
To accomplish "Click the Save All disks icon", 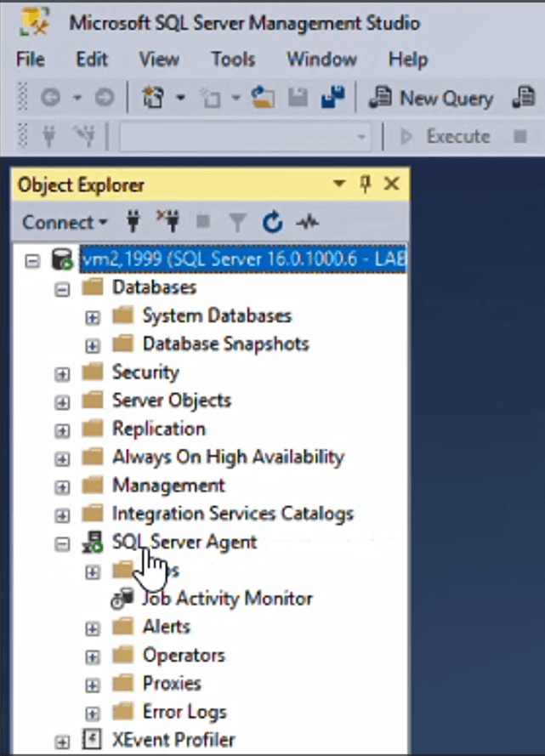I will 331,99.
